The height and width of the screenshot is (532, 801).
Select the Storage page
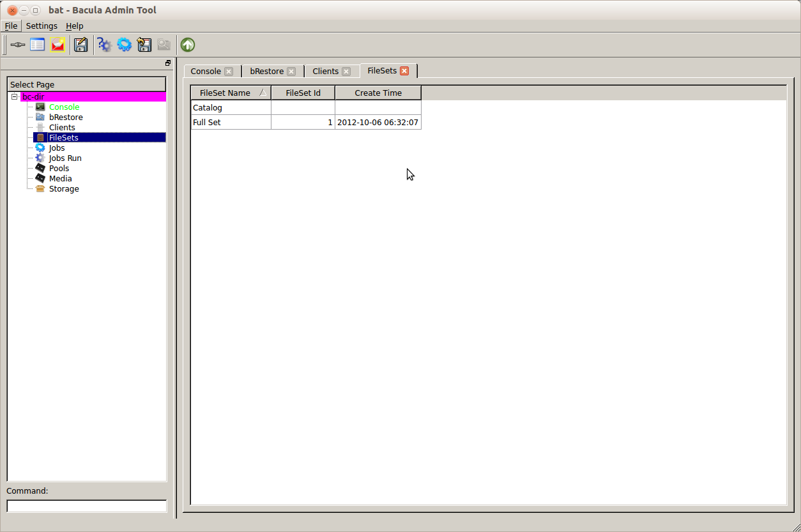point(63,188)
